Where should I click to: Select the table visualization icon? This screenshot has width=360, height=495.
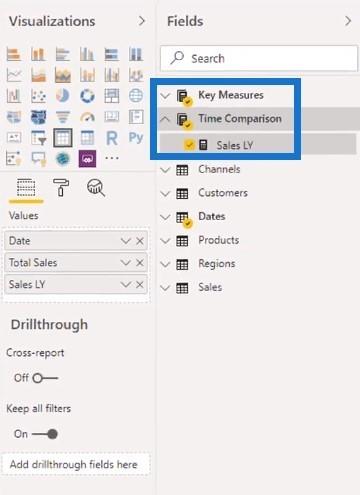click(x=63, y=138)
